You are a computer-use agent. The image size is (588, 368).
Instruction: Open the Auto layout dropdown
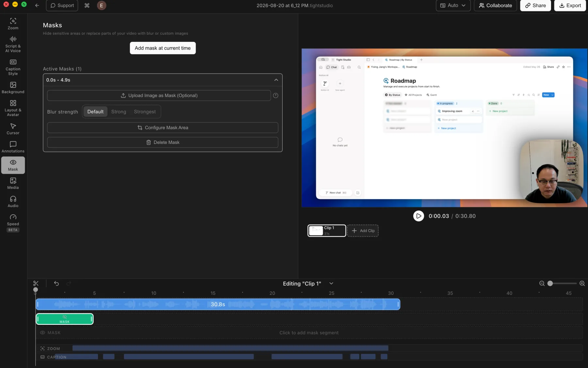click(x=453, y=6)
